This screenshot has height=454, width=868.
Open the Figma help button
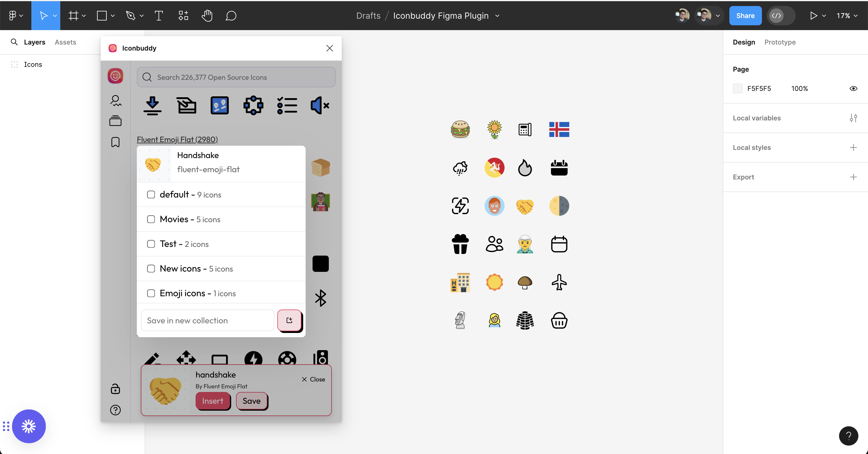(x=848, y=436)
